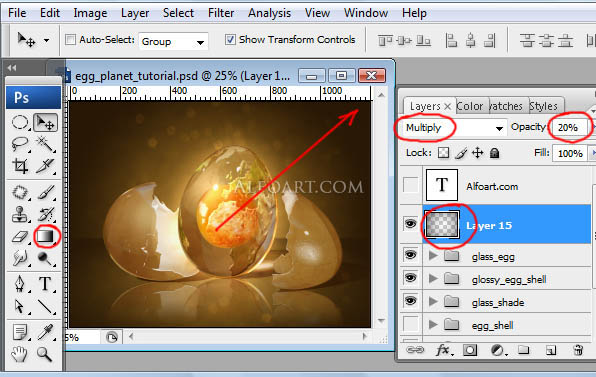Hide the glass_egg group
Viewport: 596px width, 377px height.
(x=411, y=255)
